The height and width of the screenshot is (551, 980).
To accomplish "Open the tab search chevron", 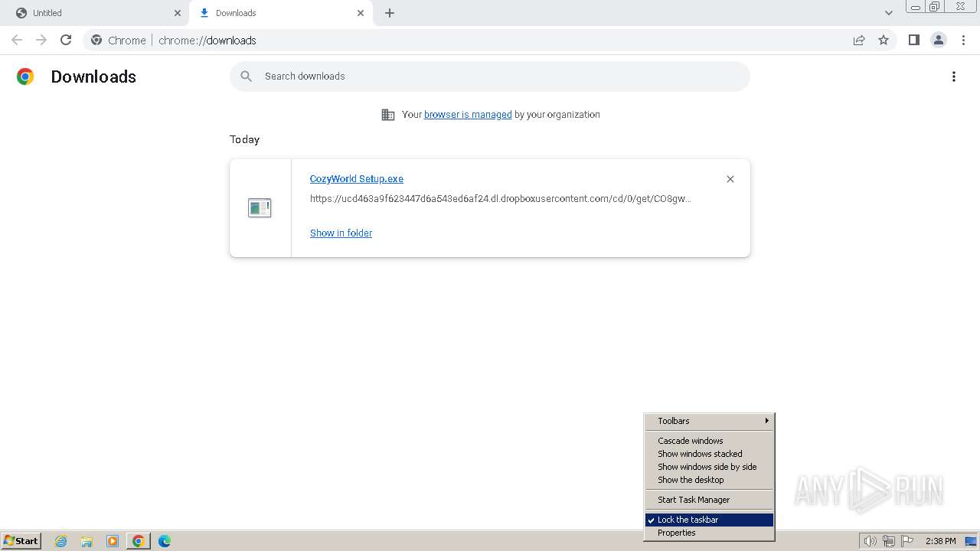I will click(888, 13).
